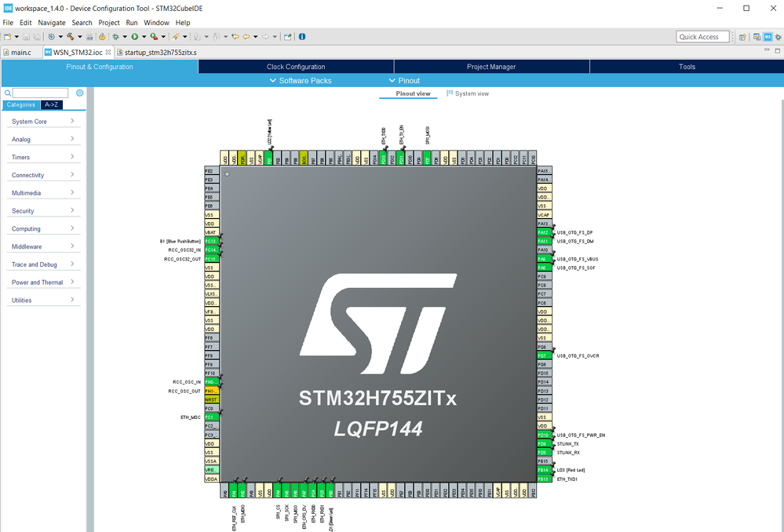Viewport: 784px width, 532px height.
Task: Expand the Pinout dropdown menu
Action: 404,81
